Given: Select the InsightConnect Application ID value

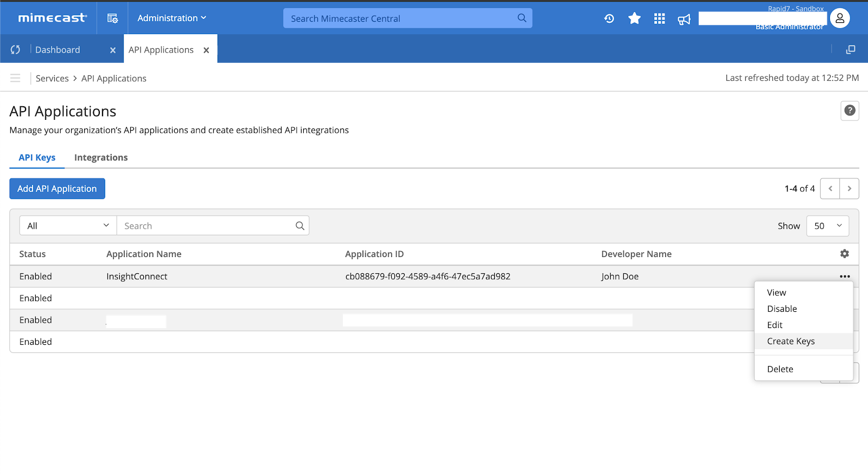Looking at the screenshot, I should [428, 277].
